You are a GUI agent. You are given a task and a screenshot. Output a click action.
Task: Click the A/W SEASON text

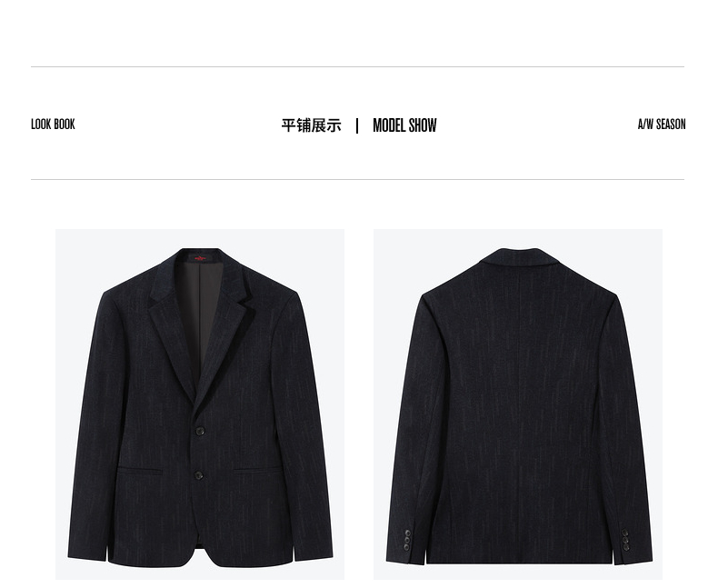[x=662, y=125]
